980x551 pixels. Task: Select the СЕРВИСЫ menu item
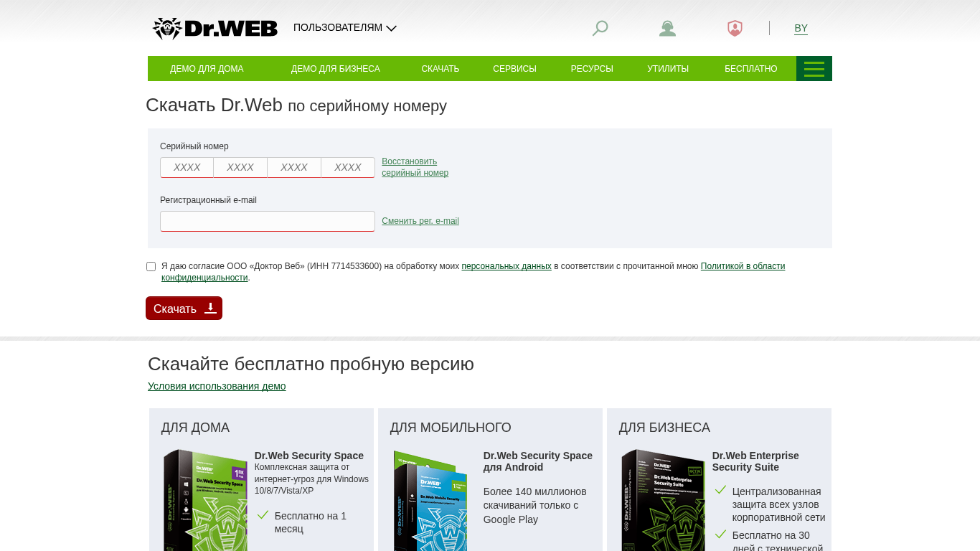tap(514, 69)
